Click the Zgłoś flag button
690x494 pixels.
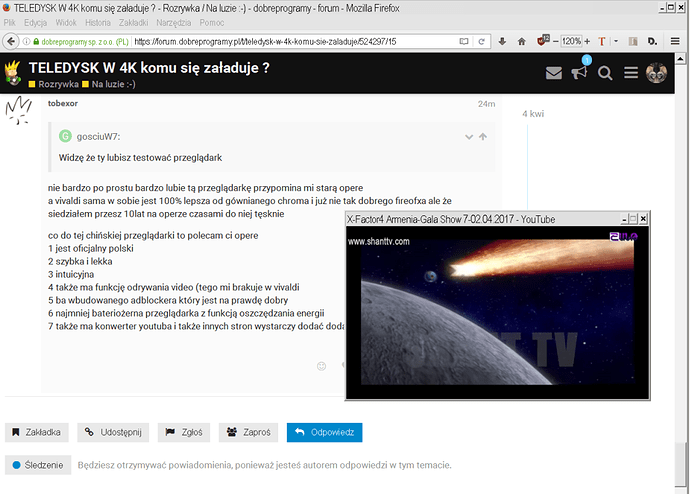(x=186, y=432)
